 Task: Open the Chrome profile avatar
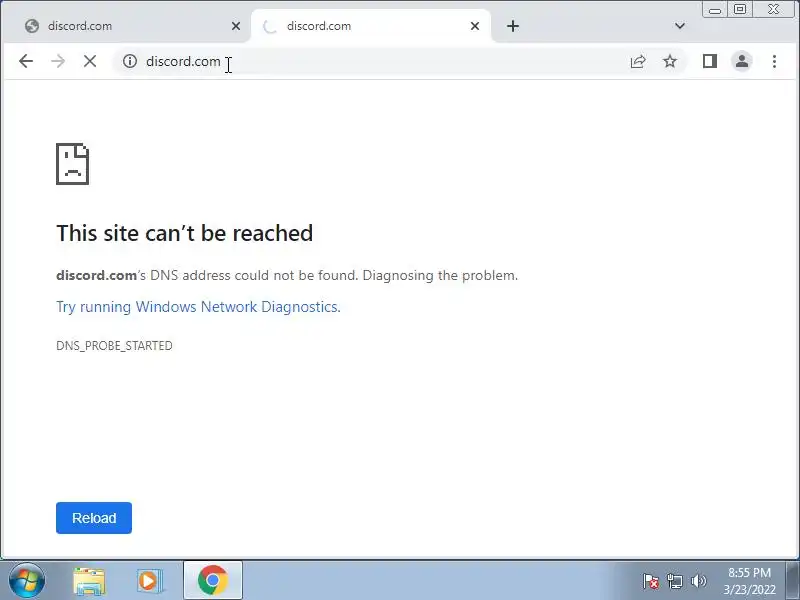click(742, 61)
